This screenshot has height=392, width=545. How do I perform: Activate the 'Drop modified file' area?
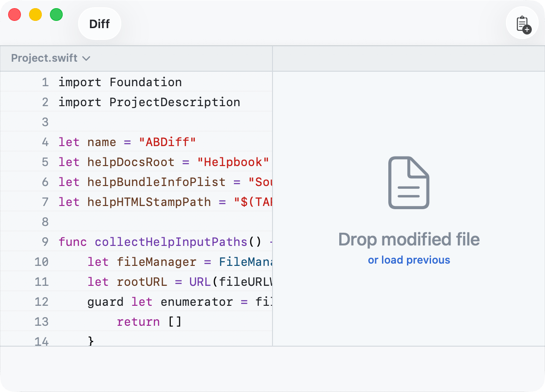point(409,240)
